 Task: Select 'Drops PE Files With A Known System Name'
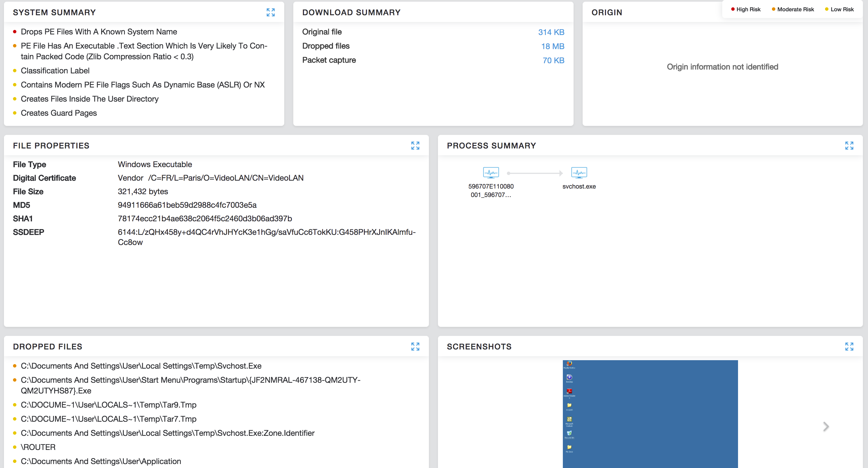click(99, 32)
